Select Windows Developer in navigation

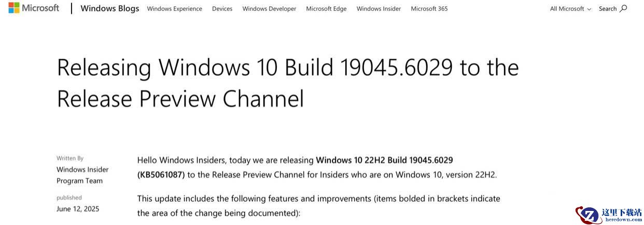[269, 9]
